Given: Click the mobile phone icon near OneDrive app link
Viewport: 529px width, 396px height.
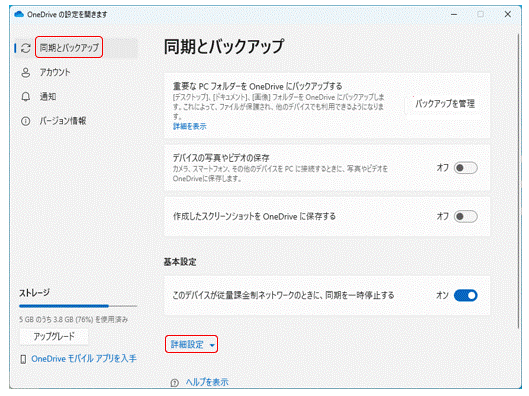Looking at the screenshot, I should 23,359.
